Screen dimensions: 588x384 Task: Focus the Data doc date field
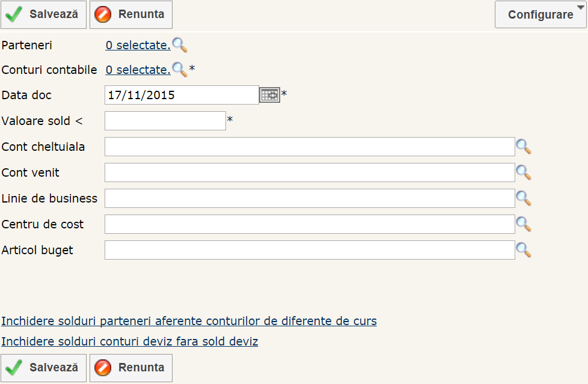(182, 95)
